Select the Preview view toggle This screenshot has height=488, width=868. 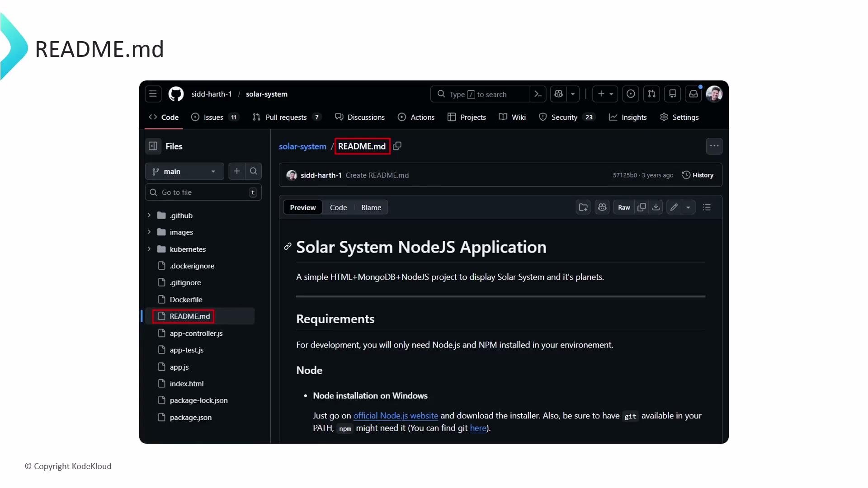(x=303, y=207)
